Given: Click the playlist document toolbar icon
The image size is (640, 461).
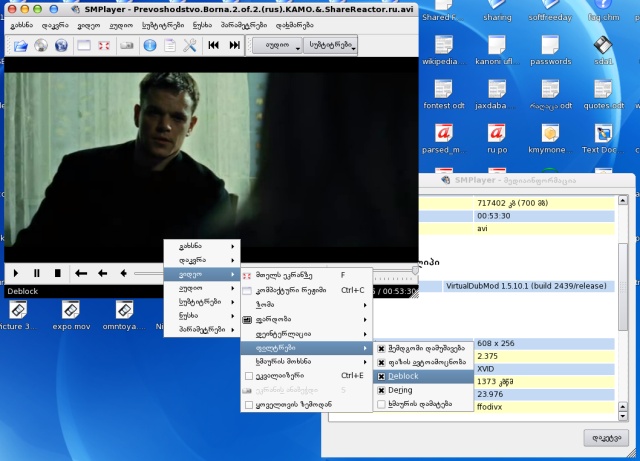Looking at the screenshot, I should pyautogui.click(x=170, y=45).
